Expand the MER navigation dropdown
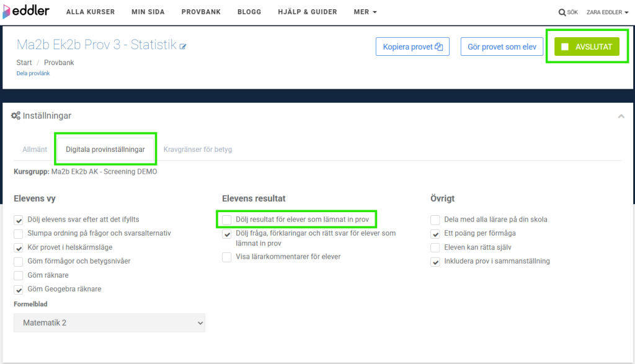Screen dimensions: 635x364 click(x=365, y=12)
